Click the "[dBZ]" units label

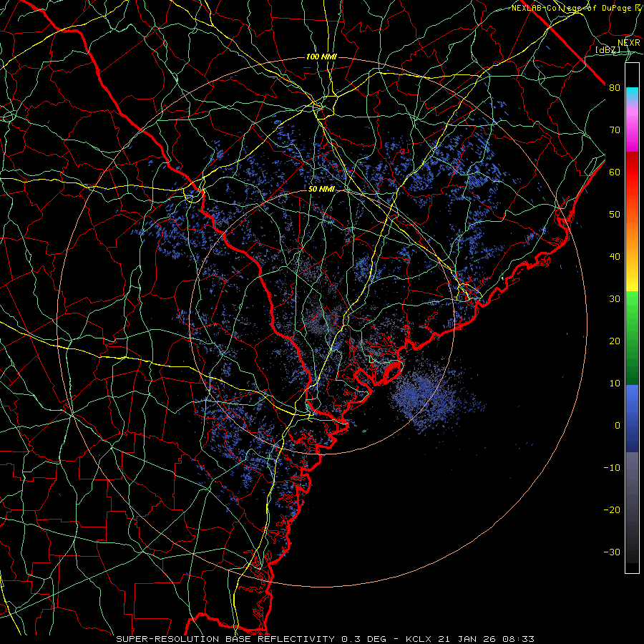click(x=608, y=50)
